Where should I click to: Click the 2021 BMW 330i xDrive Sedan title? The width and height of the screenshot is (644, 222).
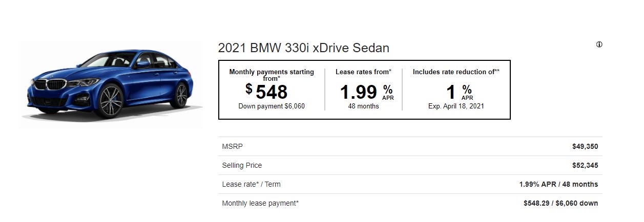(x=303, y=48)
